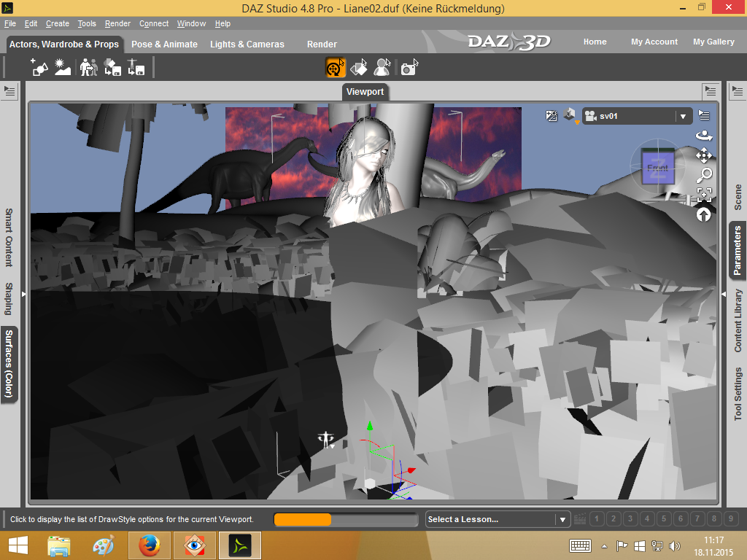Click the environment sun and landscape icon

coord(63,67)
